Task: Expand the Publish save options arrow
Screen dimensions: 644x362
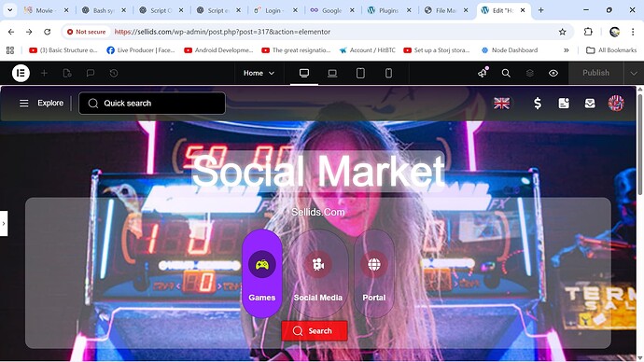Action: point(634,73)
